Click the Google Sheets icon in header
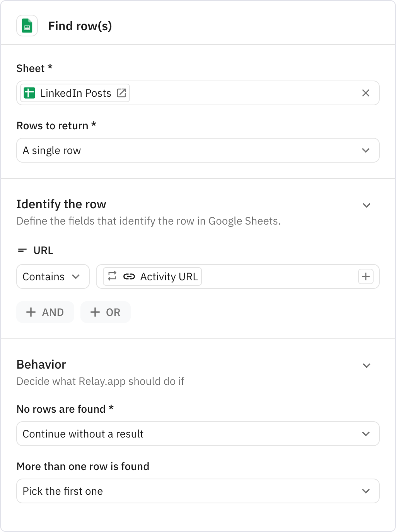The width and height of the screenshot is (396, 532). (x=27, y=26)
